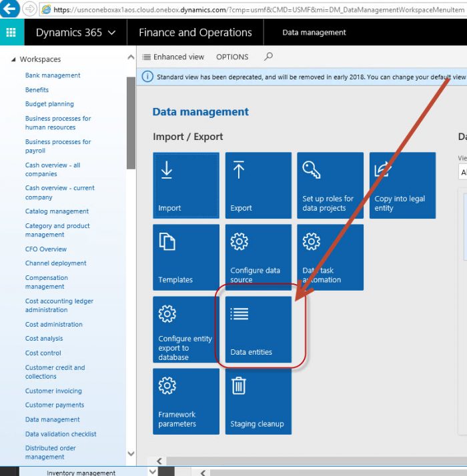Viewport: 467px width, 476px height.
Task: Open Data management workspace link
Action: (52, 419)
